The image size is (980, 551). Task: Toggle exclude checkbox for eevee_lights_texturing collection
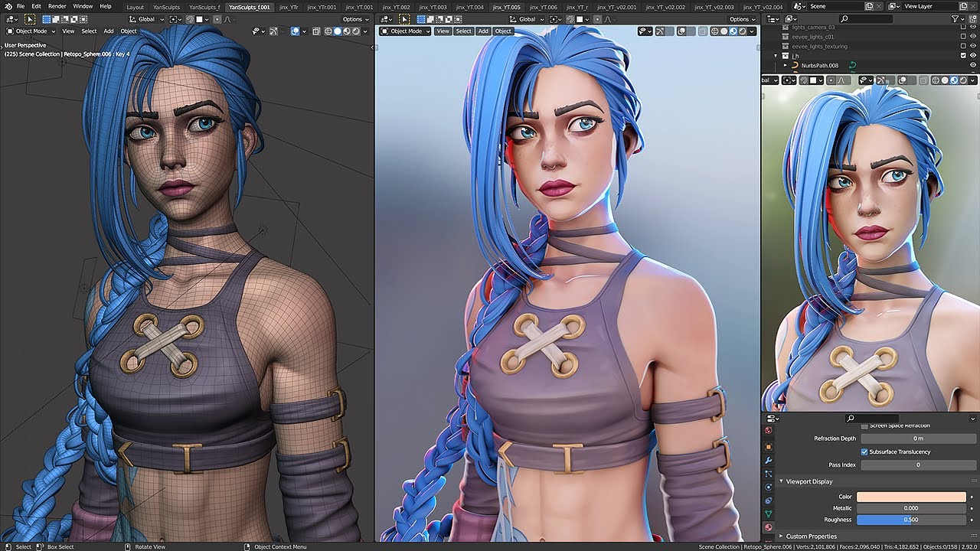point(963,46)
